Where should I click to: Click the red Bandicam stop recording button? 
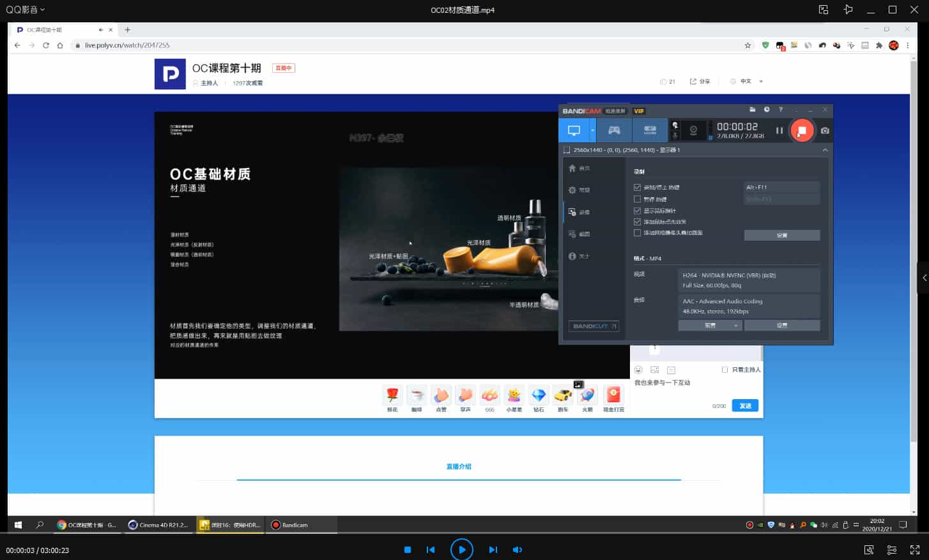click(x=802, y=130)
